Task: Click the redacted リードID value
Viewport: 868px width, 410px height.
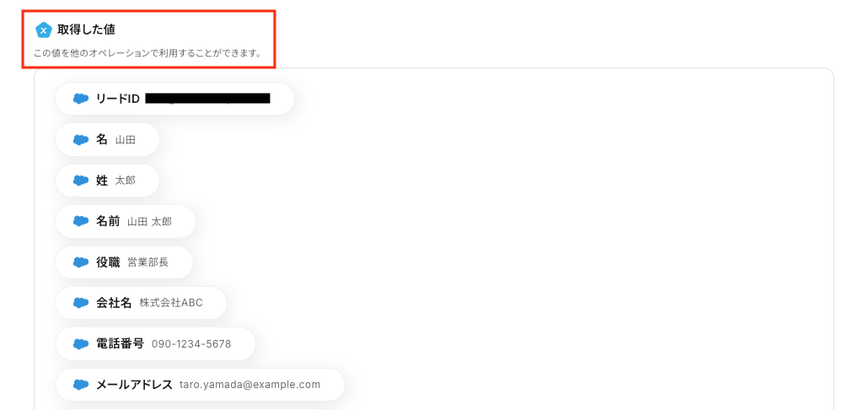Action: click(207, 99)
